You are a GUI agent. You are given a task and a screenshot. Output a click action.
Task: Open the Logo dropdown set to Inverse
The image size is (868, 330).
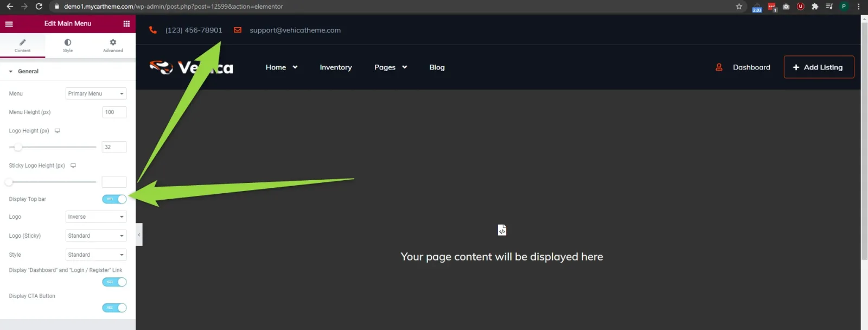coord(96,217)
